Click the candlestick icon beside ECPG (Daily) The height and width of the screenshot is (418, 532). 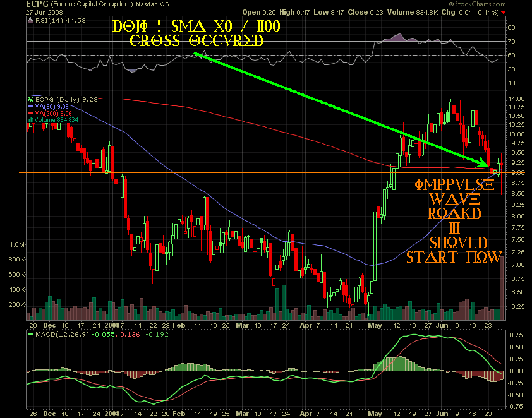pyautogui.click(x=31, y=99)
